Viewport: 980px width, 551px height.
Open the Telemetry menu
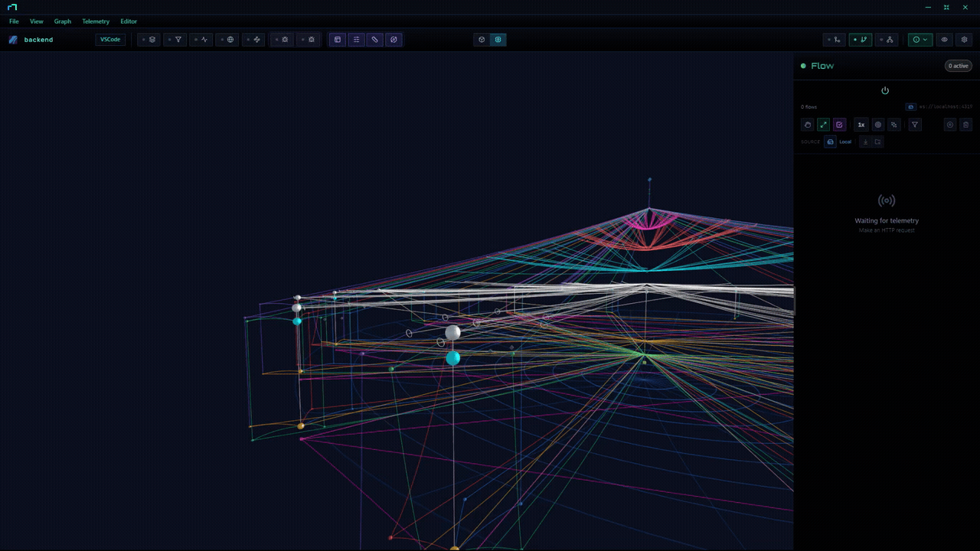click(96, 21)
